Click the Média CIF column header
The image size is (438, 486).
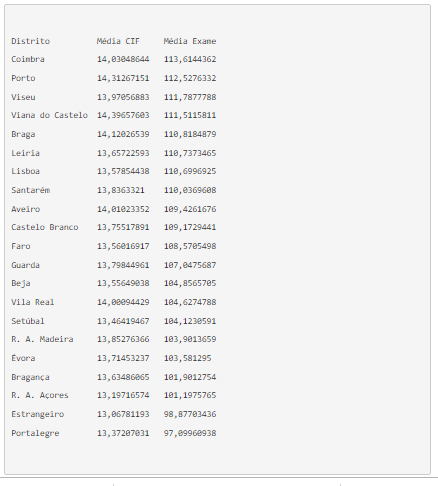[x=118, y=41]
